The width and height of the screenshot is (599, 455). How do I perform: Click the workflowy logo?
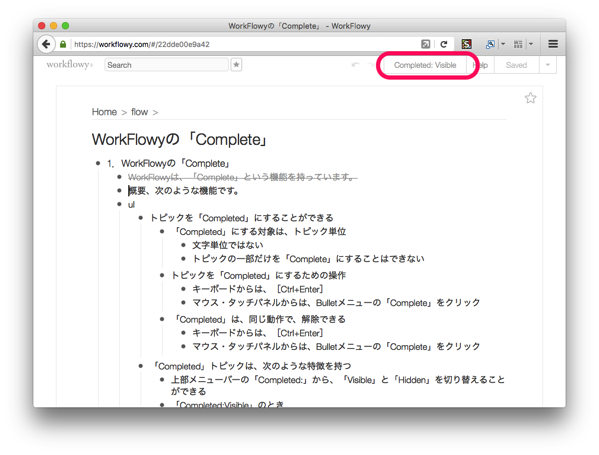(x=70, y=64)
